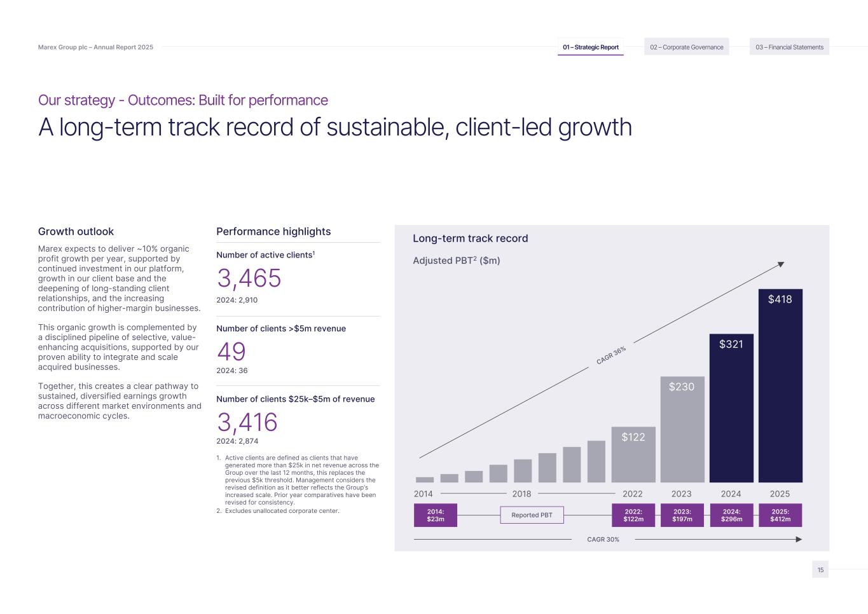Click the 2014: $23m purple box
This screenshot has width=868, height=614.
click(435, 515)
